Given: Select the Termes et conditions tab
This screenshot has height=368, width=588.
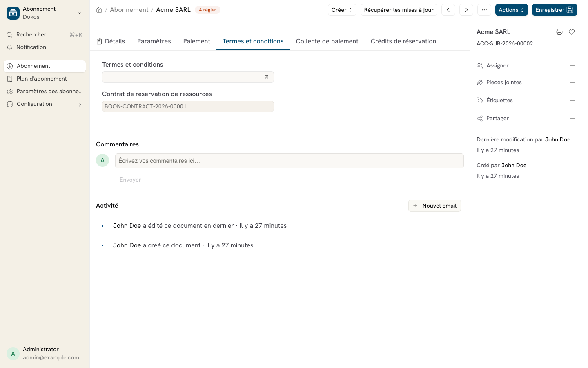Looking at the screenshot, I should 253,41.
